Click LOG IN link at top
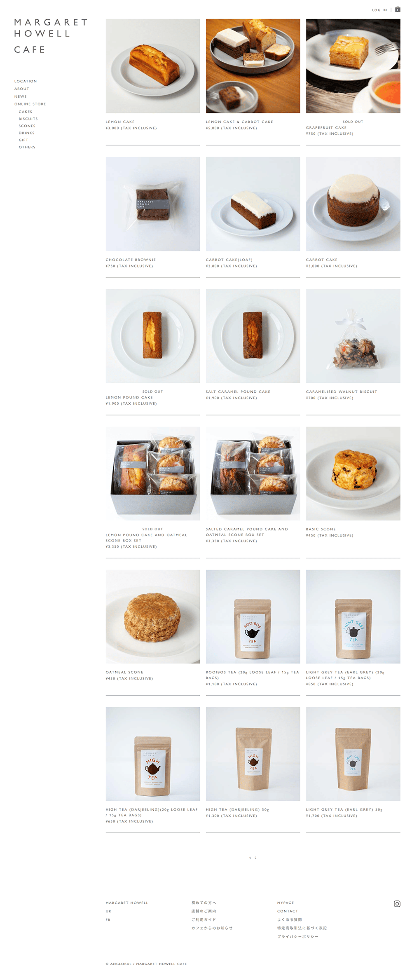The image size is (412, 980). click(379, 10)
